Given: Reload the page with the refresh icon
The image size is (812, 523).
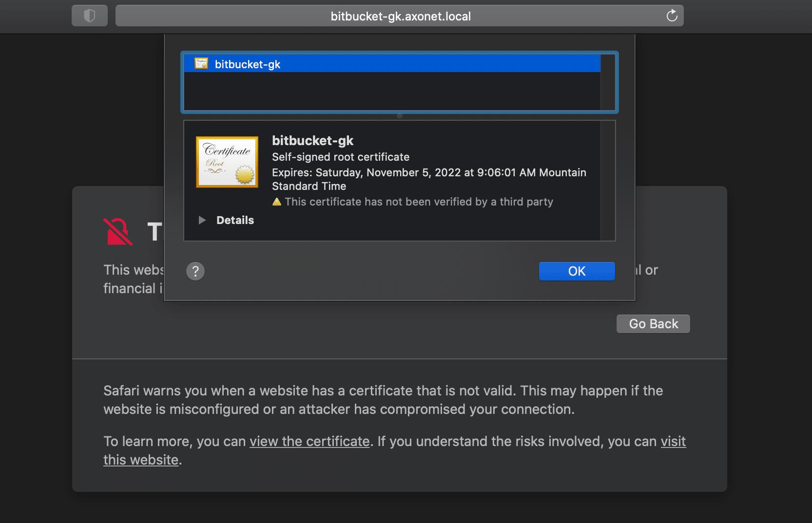Looking at the screenshot, I should 672,16.
